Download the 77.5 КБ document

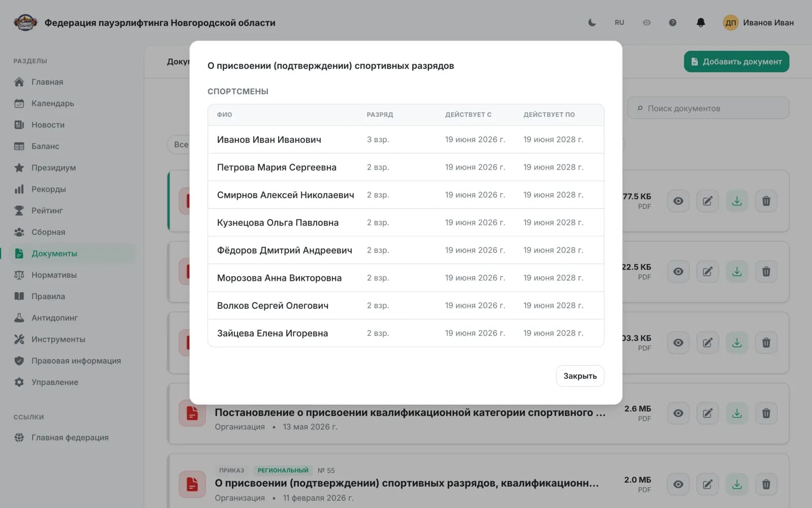(x=737, y=201)
